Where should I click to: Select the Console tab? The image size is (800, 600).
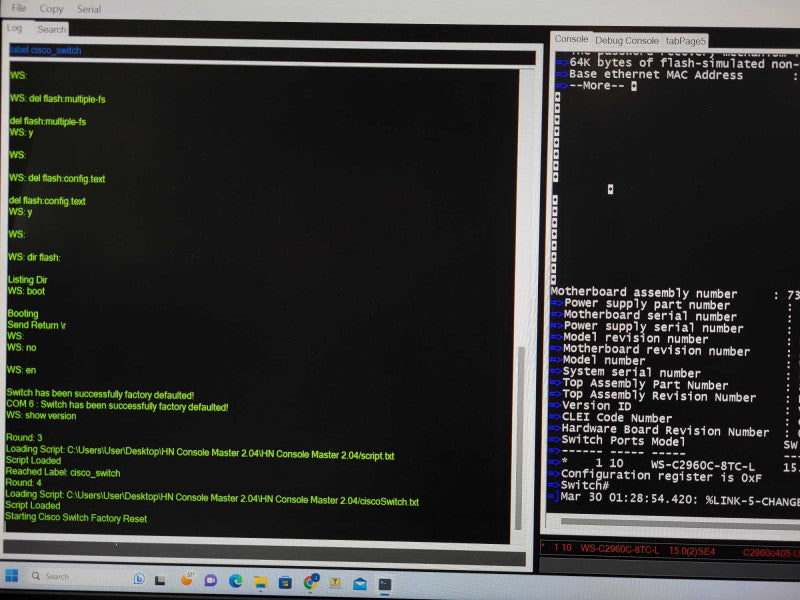tap(571, 39)
